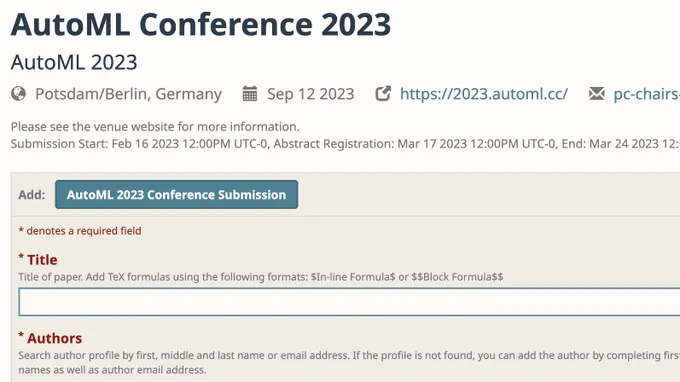
Task: Click the envelope contact icon
Action: point(597,94)
